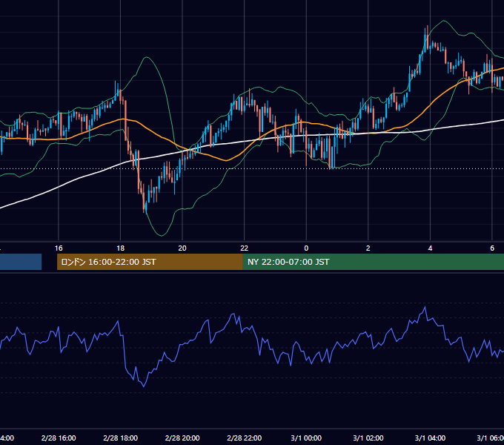Click the 2/28 22:00 date label
This screenshot has width=504, height=445.
tap(245, 438)
